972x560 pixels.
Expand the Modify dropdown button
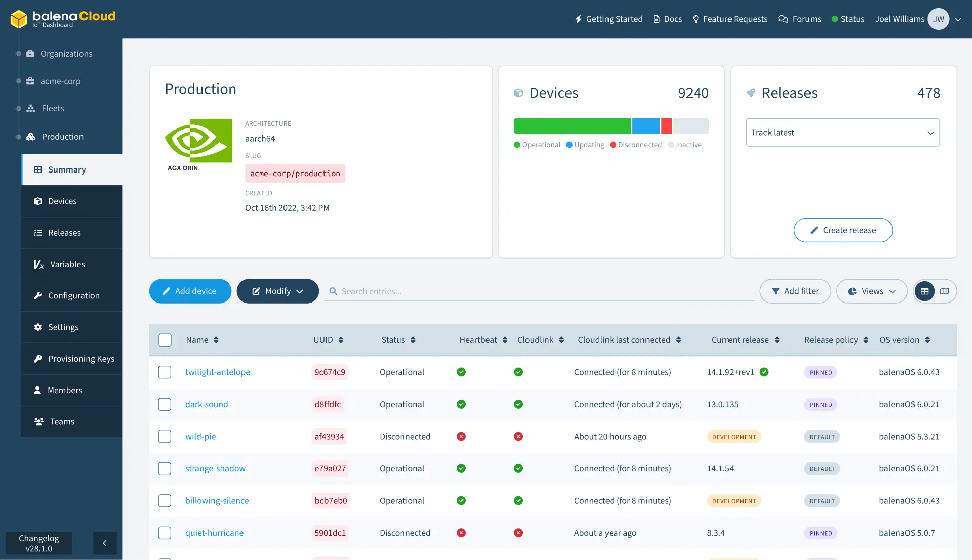[x=277, y=291]
